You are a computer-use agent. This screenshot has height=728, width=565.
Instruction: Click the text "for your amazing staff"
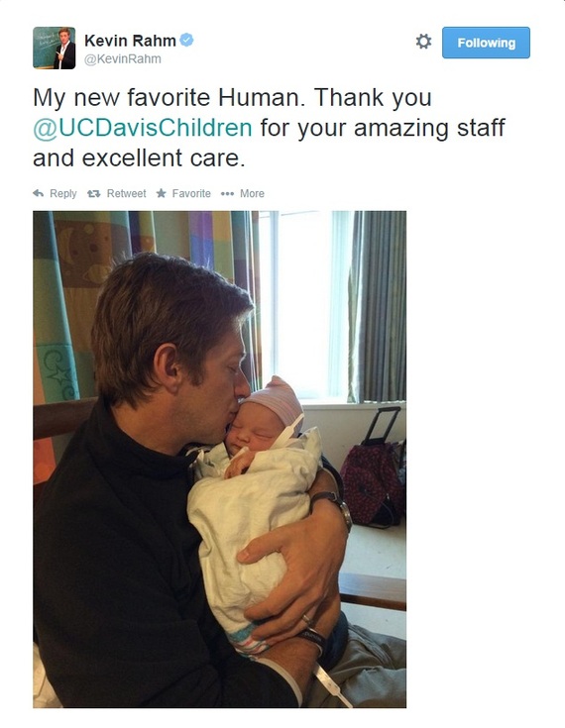[383, 128]
